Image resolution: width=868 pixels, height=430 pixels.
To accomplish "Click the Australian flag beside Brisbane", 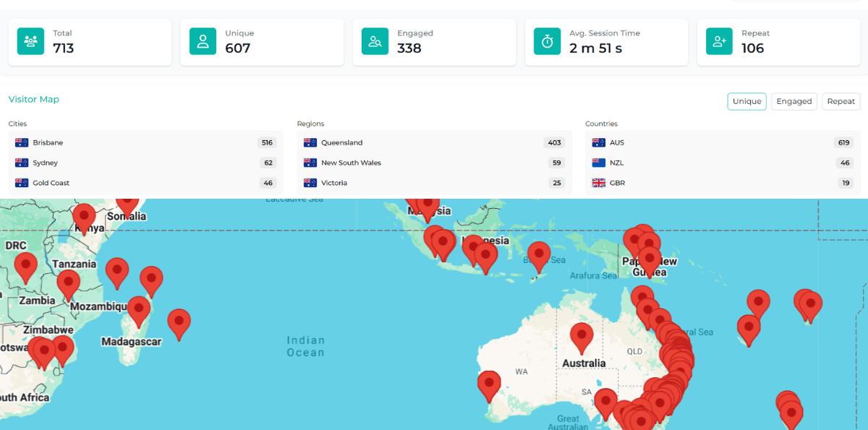I will coord(22,142).
